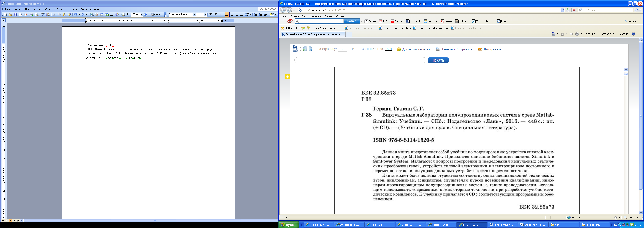Screen dimensions: 644x228
Task: Create a new blank document in Word
Action: (5, 15)
